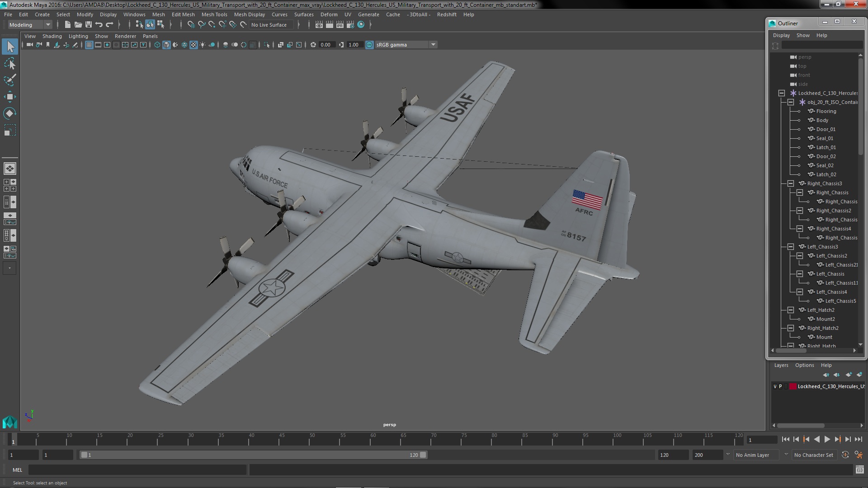Go to start of playback range
Image resolution: width=868 pixels, height=488 pixels.
(x=785, y=439)
